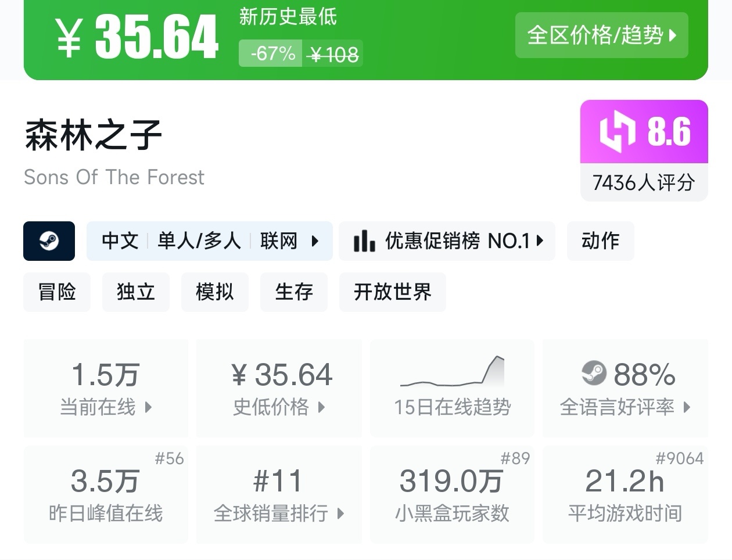Screen dimensions: 732x560
Task: Click the 昨日峰值在线 3.5万 stat card
Action: click(x=106, y=494)
